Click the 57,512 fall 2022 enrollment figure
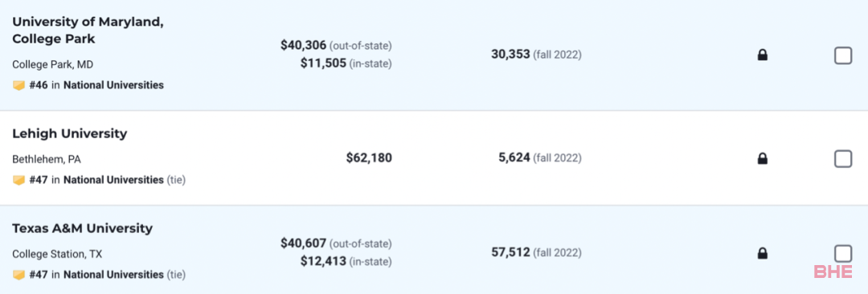The width and height of the screenshot is (868, 294). click(510, 253)
